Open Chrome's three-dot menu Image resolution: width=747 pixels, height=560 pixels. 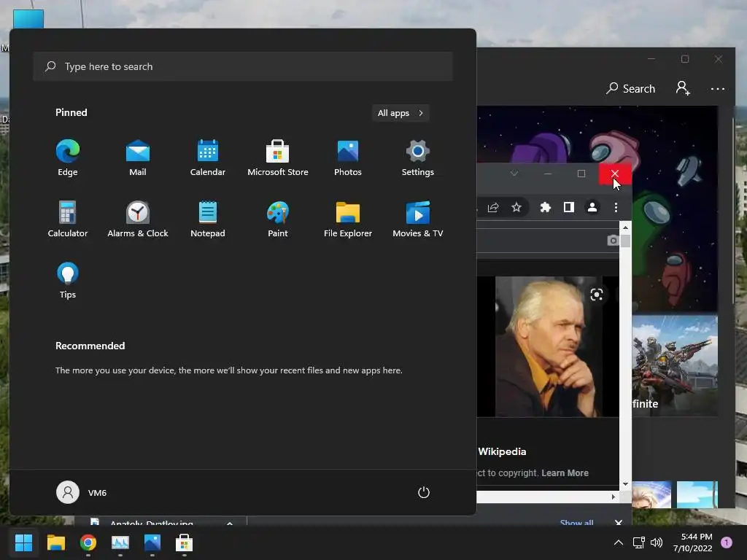point(616,207)
